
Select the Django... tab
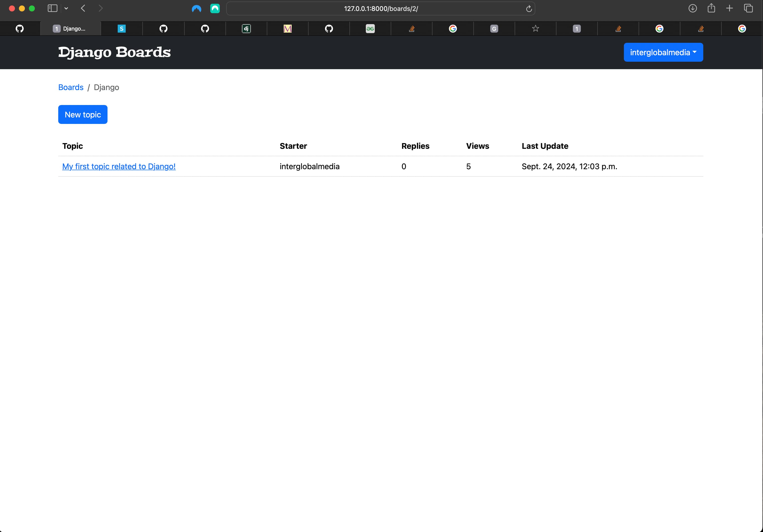[x=70, y=29]
